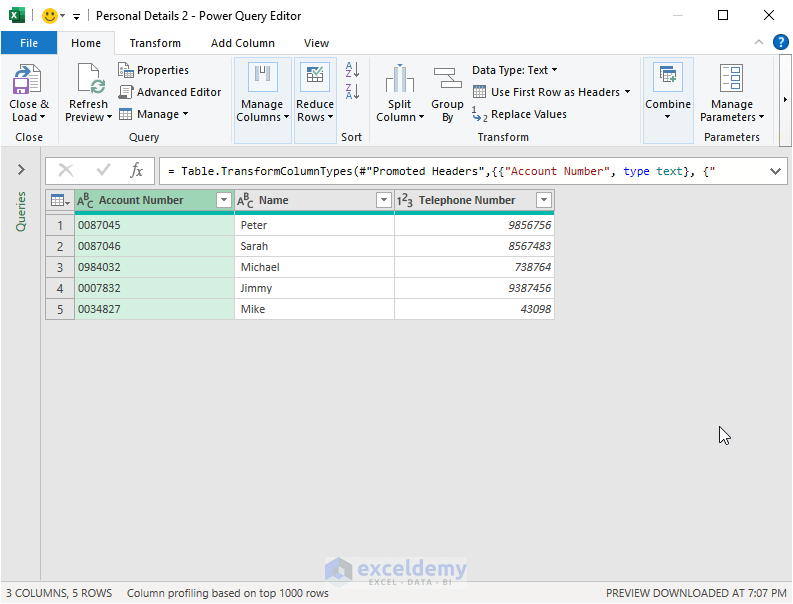Click the Reduce Rows icon

tap(315, 76)
